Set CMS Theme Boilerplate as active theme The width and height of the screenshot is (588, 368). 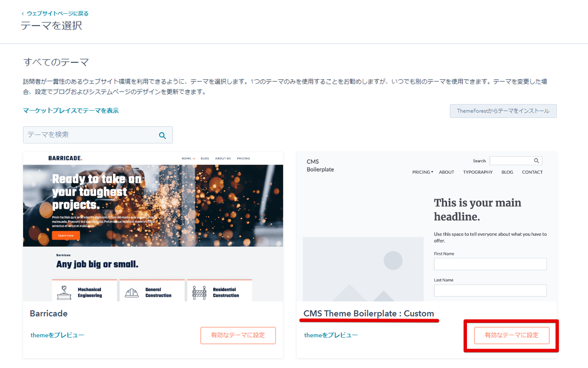pos(512,335)
